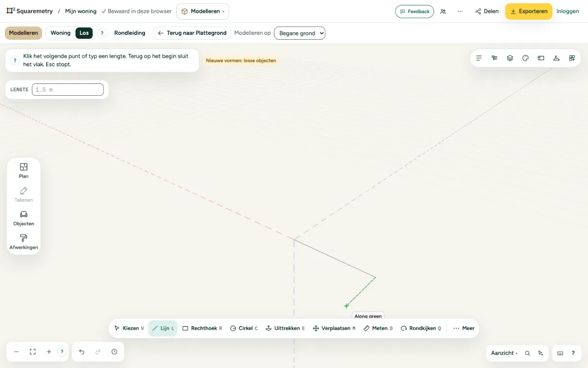
Task: Open the three-dots menu in header
Action: [460, 11]
